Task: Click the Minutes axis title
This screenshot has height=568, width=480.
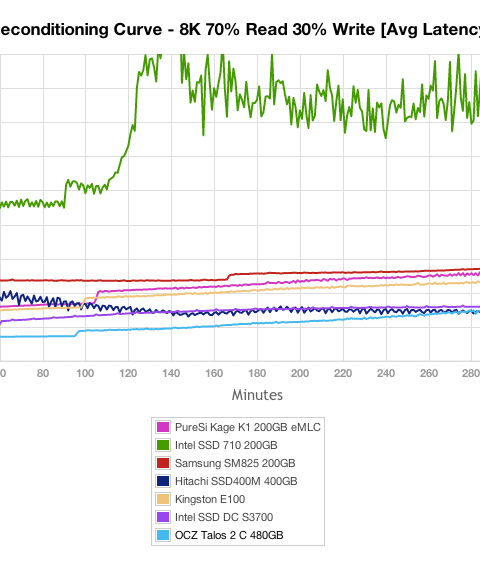Action: pos(257,395)
